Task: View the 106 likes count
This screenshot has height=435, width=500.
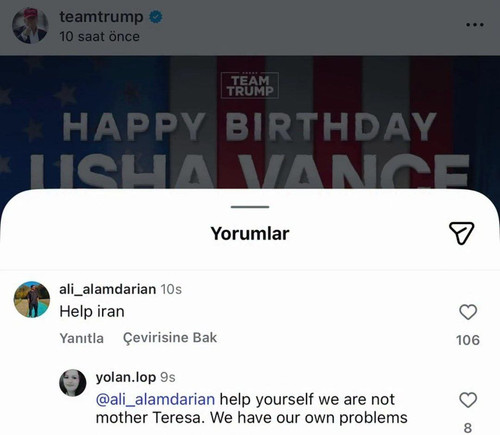Action: [468, 340]
